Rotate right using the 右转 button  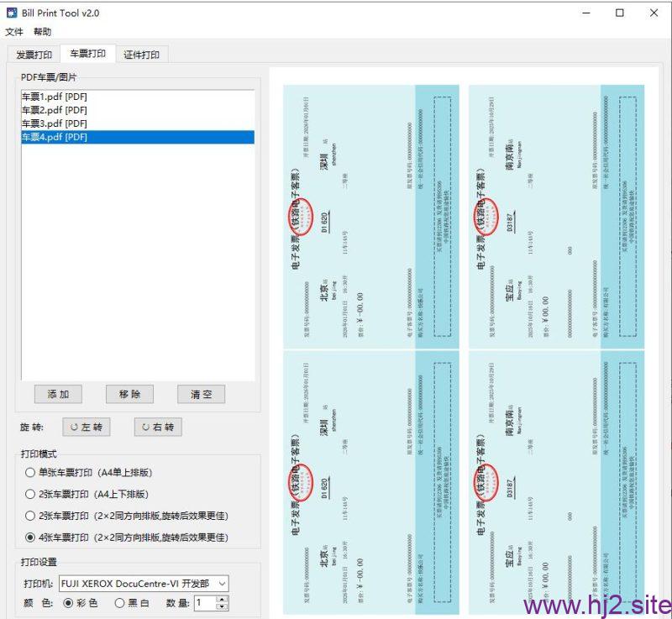tap(158, 428)
